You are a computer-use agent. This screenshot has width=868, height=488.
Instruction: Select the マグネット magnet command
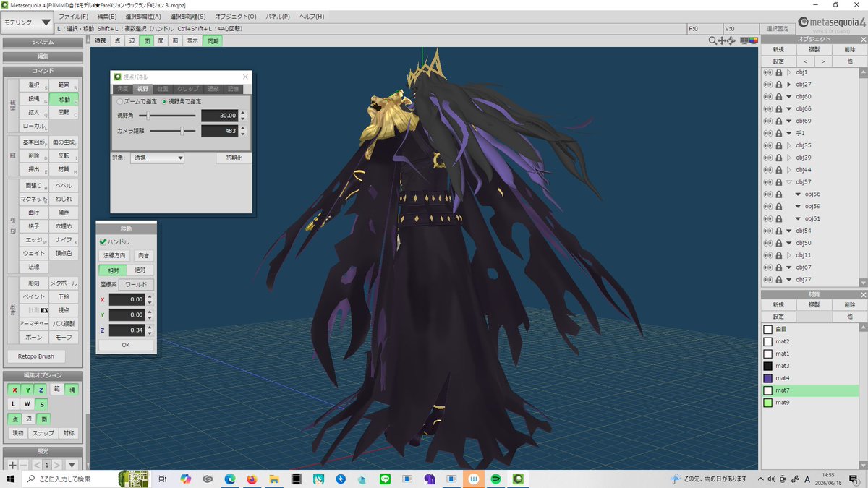point(33,199)
